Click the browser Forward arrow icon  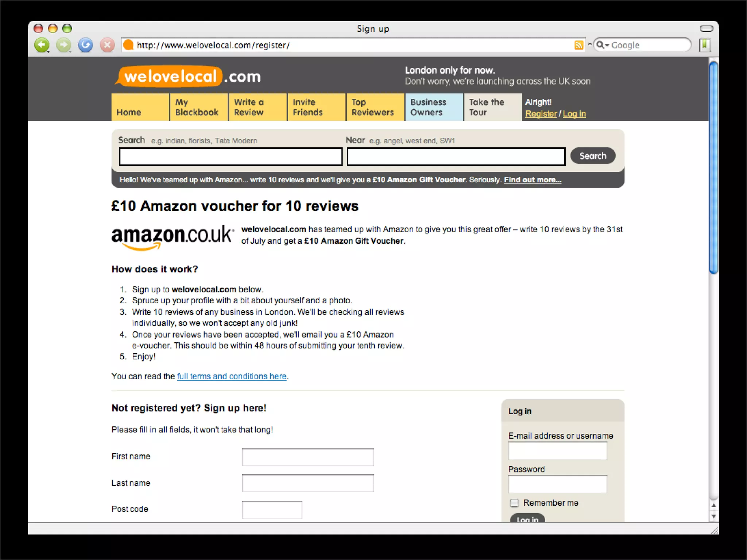tap(64, 45)
